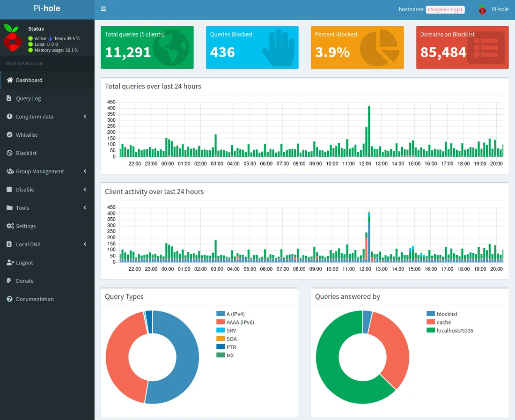
Task: Click the 12:00 spike bar in Client activity chart
Action: 369,237
